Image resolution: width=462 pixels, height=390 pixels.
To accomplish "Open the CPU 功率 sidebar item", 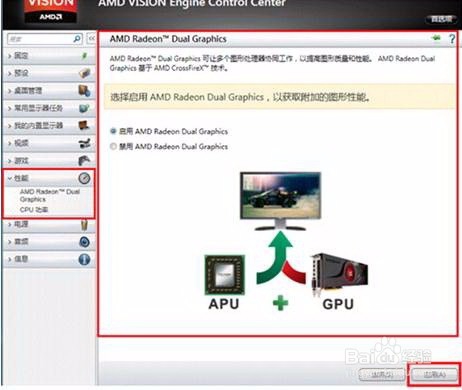I will tap(34, 210).
